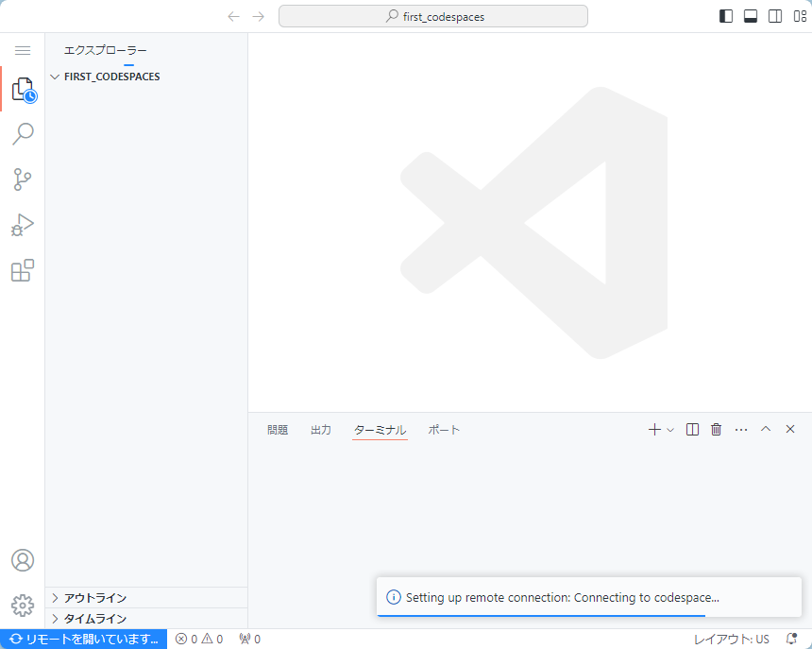
Task: Maximize the panel with the up chevron
Action: 766,429
